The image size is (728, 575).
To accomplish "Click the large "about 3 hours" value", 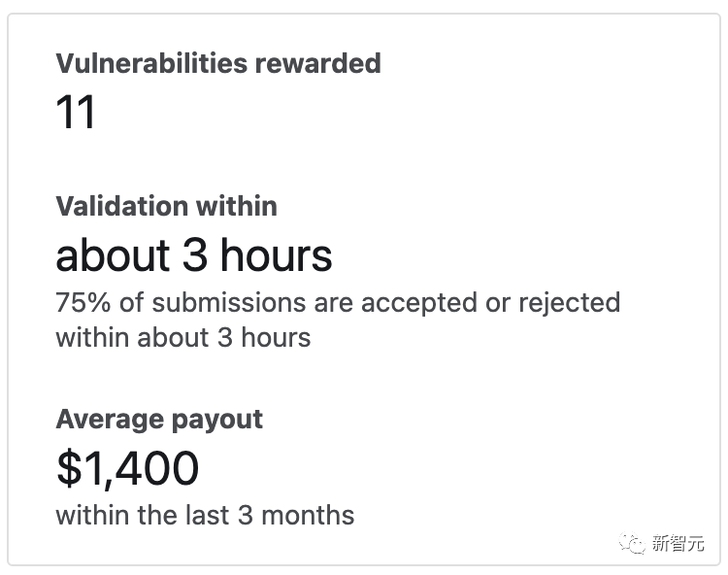I will (194, 255).
